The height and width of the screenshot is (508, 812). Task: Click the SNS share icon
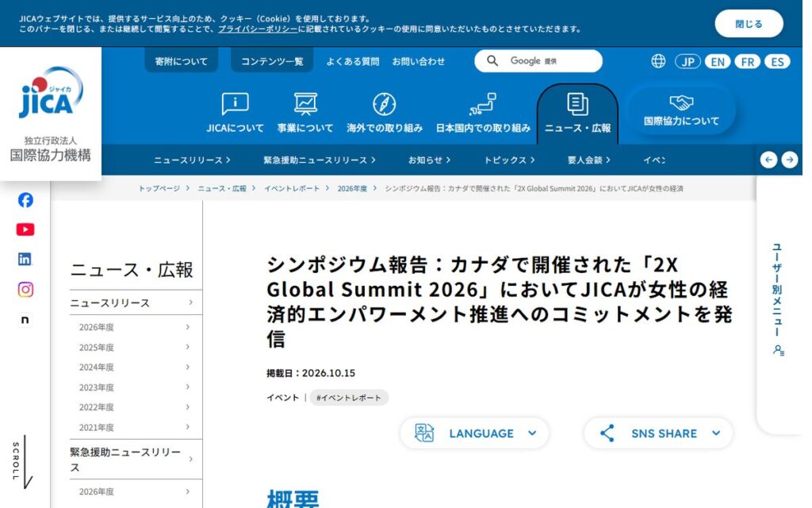tap(607, 433)
